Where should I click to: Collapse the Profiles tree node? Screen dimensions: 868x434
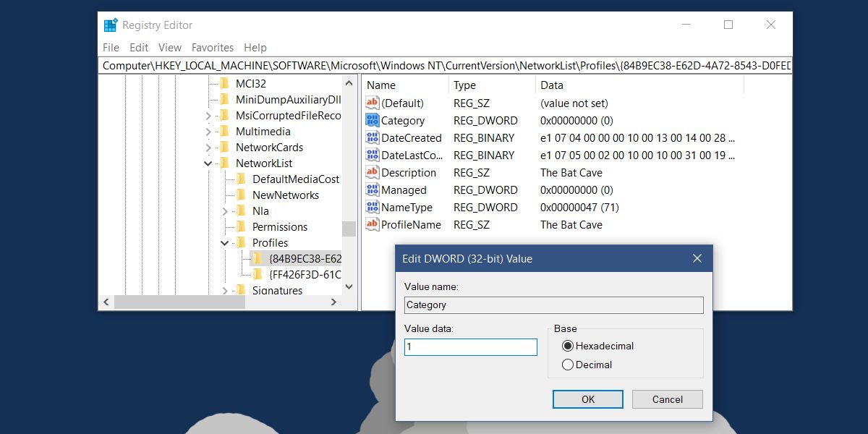point(225,243)
